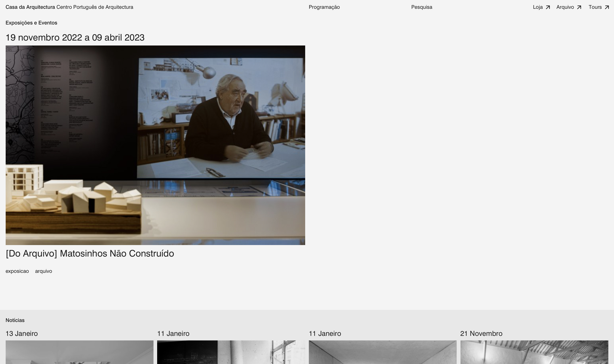This screenshot has height=364, width=614.
Task: Click the arrow icon beside Arquivo
Action: click(579, 7)
